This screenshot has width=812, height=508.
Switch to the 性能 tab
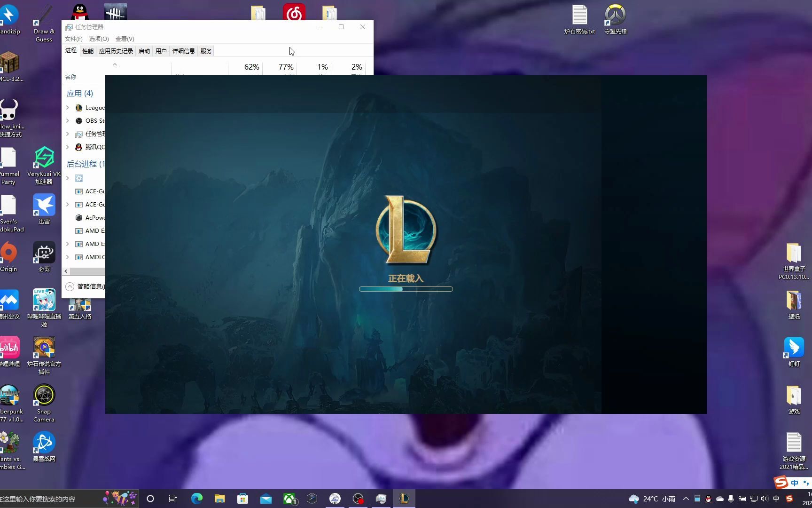pos(88,51)
